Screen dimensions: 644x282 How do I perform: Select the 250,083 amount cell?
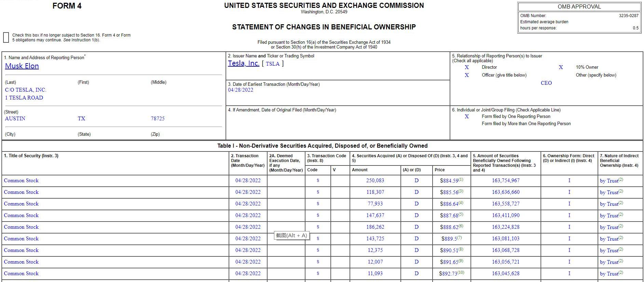(x=375, y=180)
